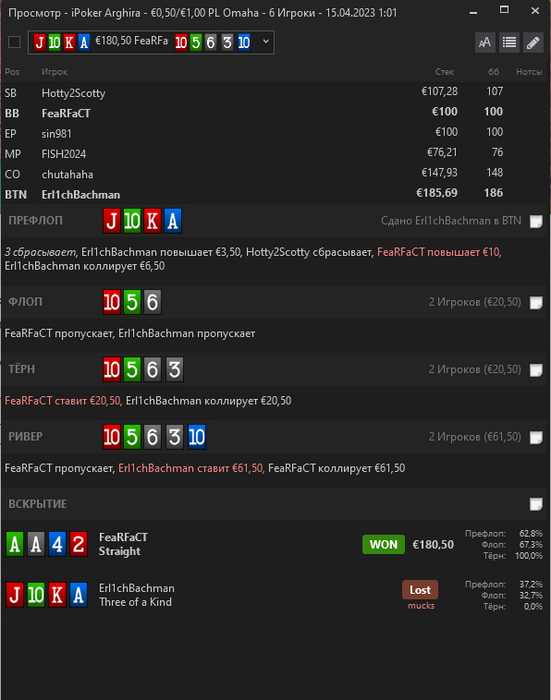Viewport: 551px width, 700px height.
Task: Click the red 'mucks' label
Action: coord(421,606)
